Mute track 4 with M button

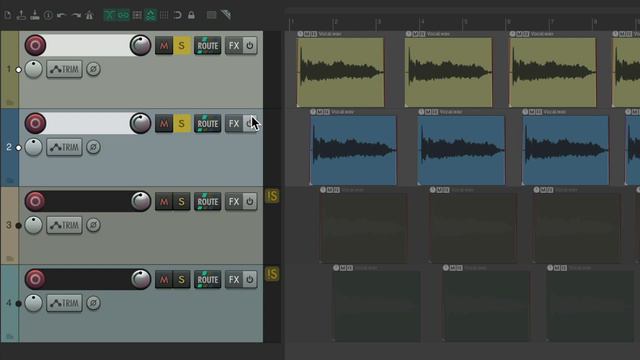point(164,280)
